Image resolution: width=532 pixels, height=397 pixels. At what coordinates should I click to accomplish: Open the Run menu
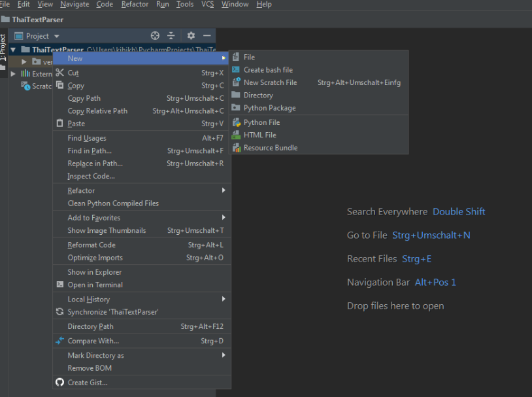pos(163,5)
